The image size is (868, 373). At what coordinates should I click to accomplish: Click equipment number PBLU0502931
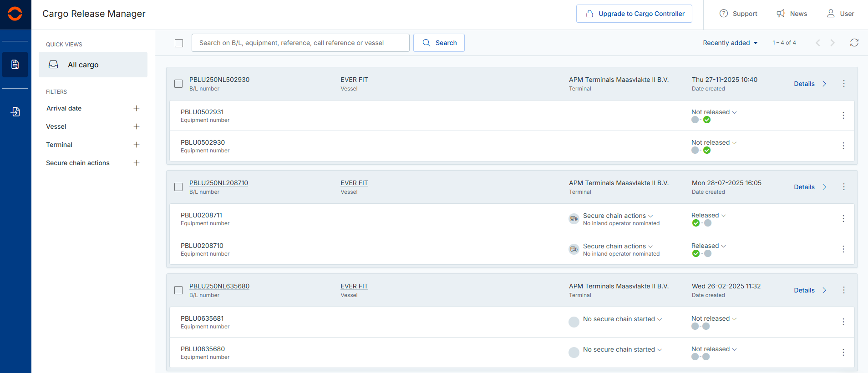202,112
